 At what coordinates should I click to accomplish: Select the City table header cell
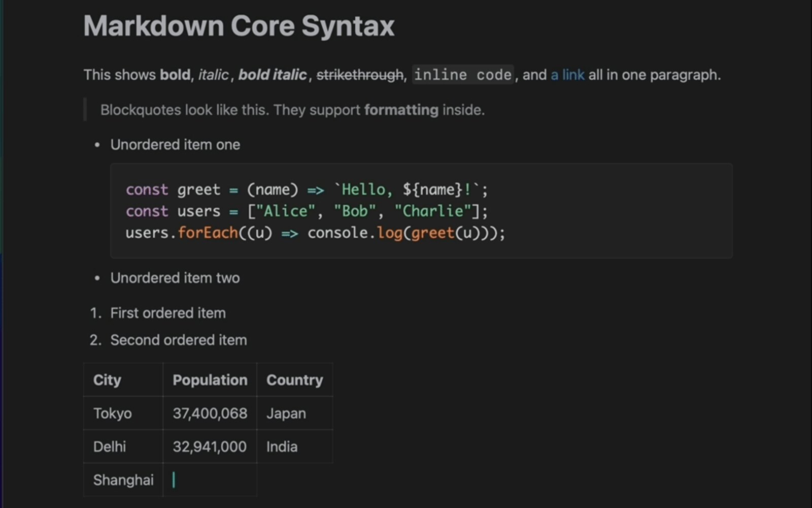tap(123, 380)
